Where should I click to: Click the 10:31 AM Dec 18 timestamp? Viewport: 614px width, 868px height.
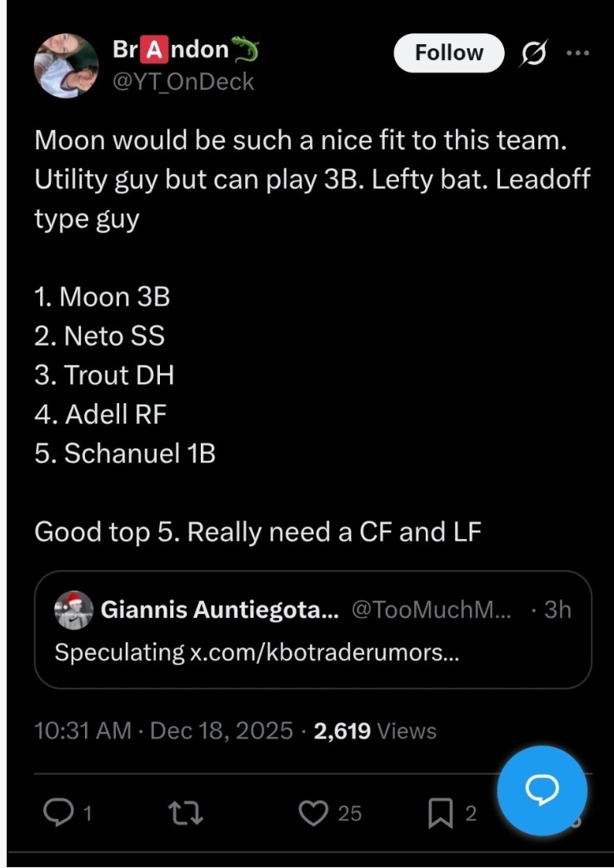163,731
